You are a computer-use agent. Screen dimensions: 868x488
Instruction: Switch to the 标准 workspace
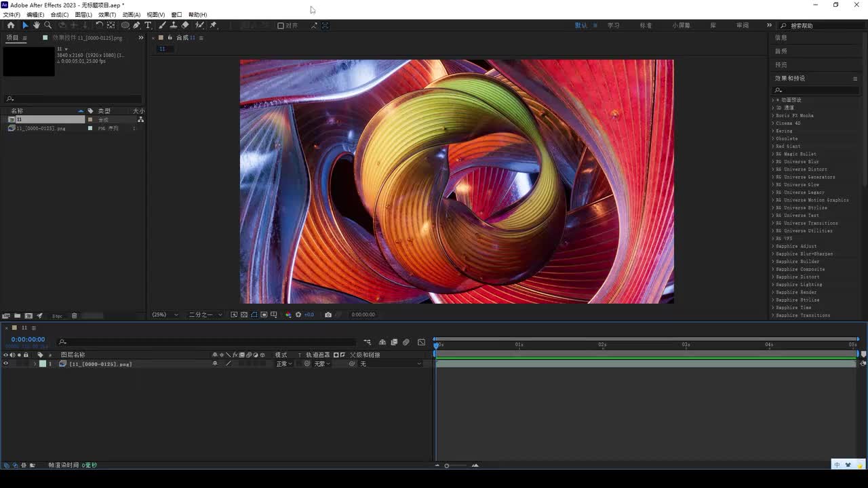pyautogui.click(x=646, y=25)
